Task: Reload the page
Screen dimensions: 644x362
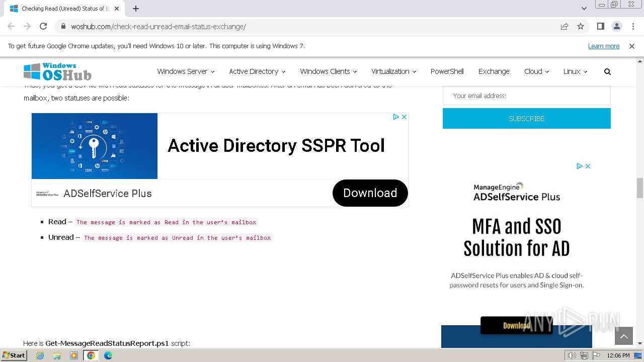Action: pyautogui.click(x=43, y=26)
